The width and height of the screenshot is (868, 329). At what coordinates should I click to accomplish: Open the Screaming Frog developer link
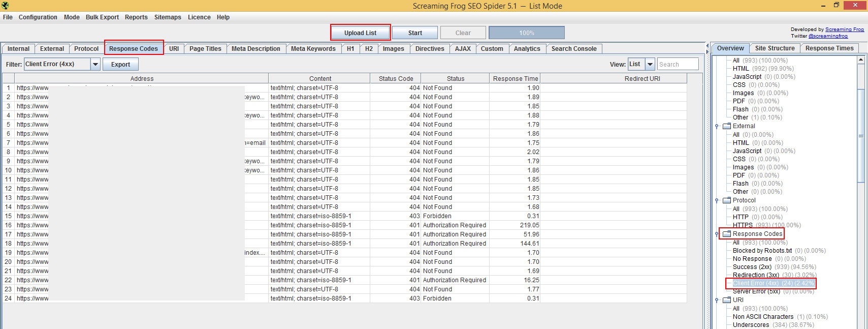[x=845, y=29]
